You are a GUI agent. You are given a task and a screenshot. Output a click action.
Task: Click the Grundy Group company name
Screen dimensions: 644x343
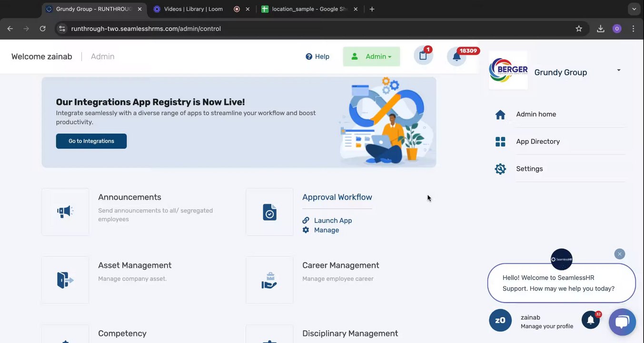[561, 72]
